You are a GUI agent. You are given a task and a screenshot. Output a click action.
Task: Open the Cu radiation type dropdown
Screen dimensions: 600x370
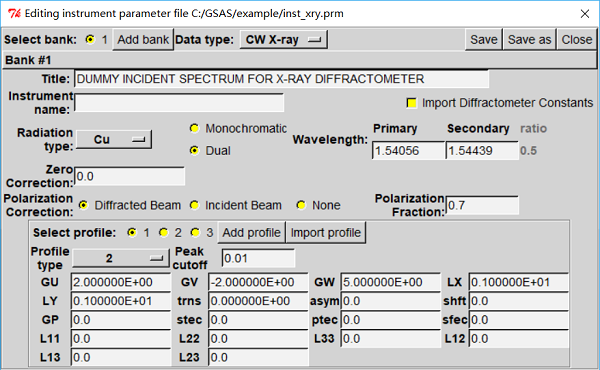coord(114,140)
